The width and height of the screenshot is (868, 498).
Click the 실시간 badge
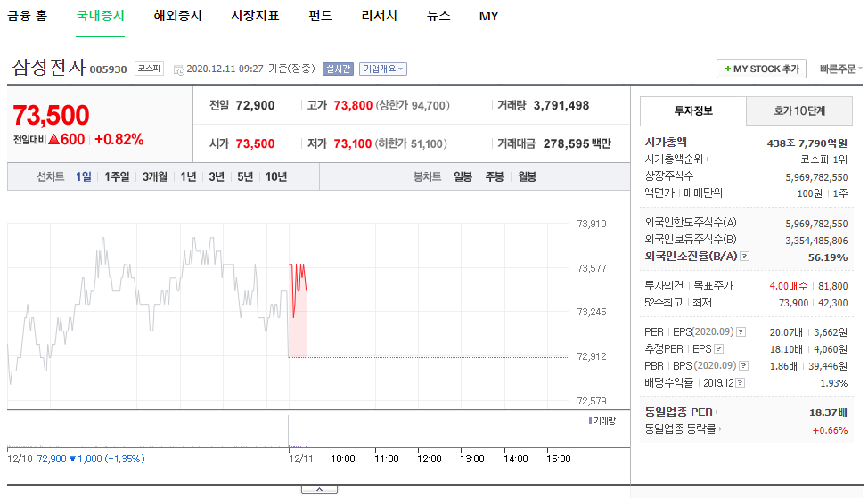click(338, 69)
